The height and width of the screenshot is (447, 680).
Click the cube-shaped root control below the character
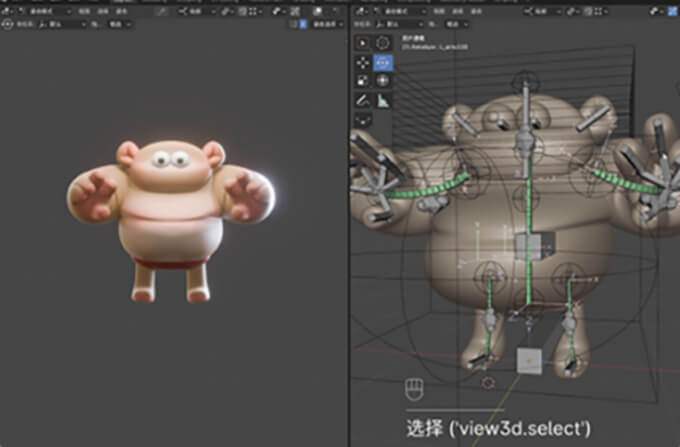(x=527, y=361)
